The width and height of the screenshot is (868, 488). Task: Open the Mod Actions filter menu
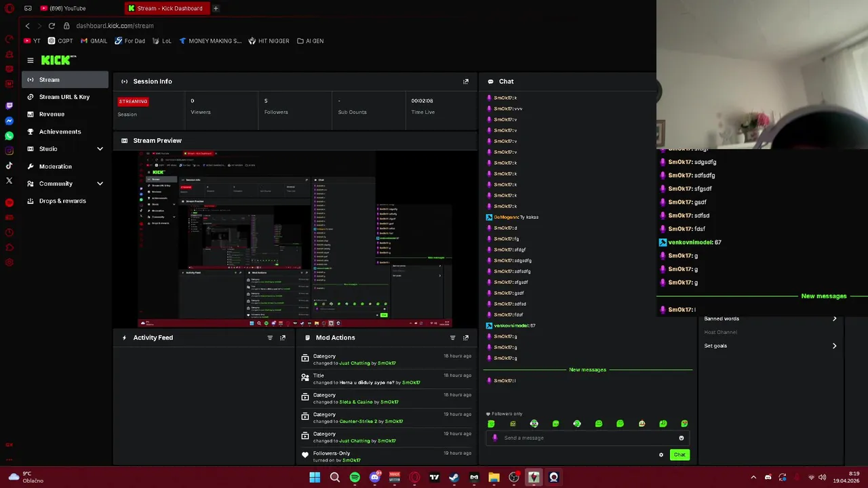(452, 338)
